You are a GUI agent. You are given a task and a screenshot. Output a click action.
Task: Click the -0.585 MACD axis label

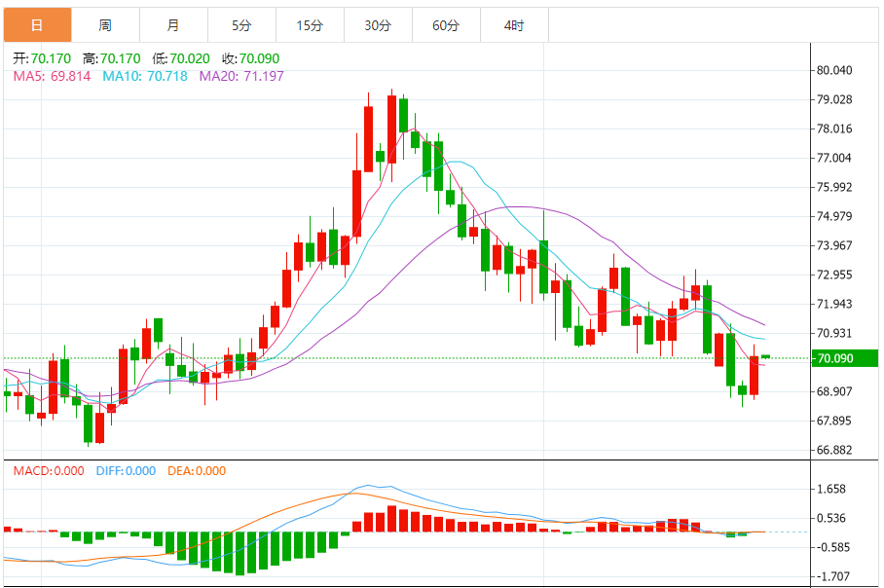[832, 547]
